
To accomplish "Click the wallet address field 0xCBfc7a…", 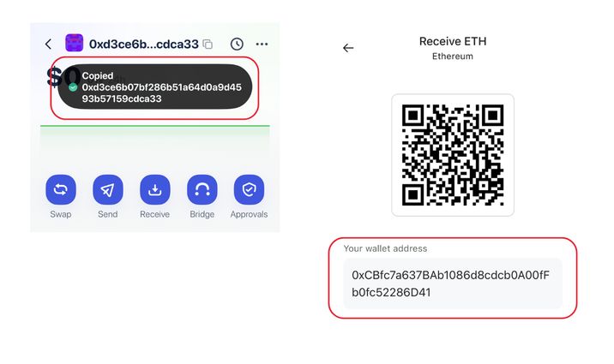I will coord(453,283).
